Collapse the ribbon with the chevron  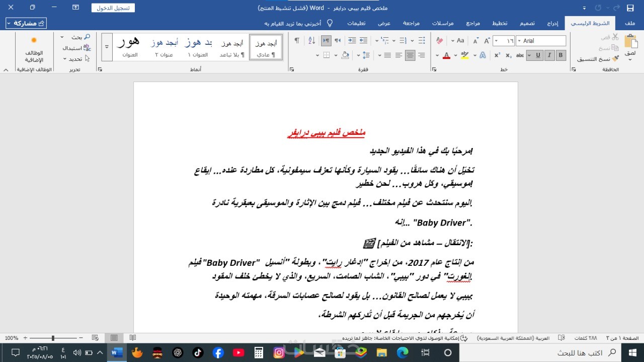click(6, 69)
